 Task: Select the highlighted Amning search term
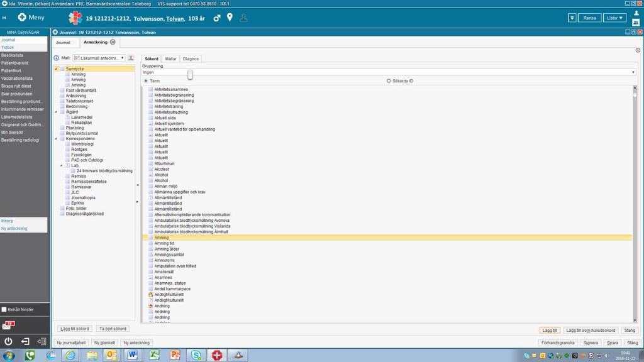387,238
